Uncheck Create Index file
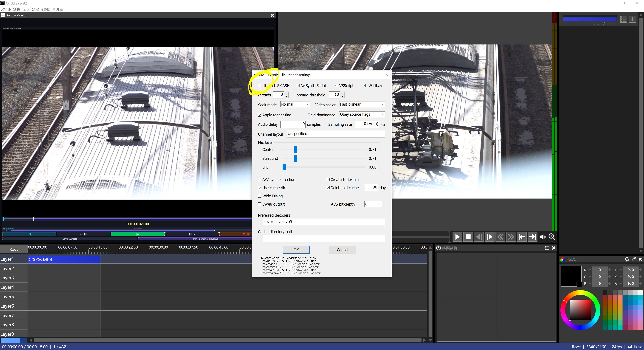This screenshot has width=644, height=350. coord(328,180)
